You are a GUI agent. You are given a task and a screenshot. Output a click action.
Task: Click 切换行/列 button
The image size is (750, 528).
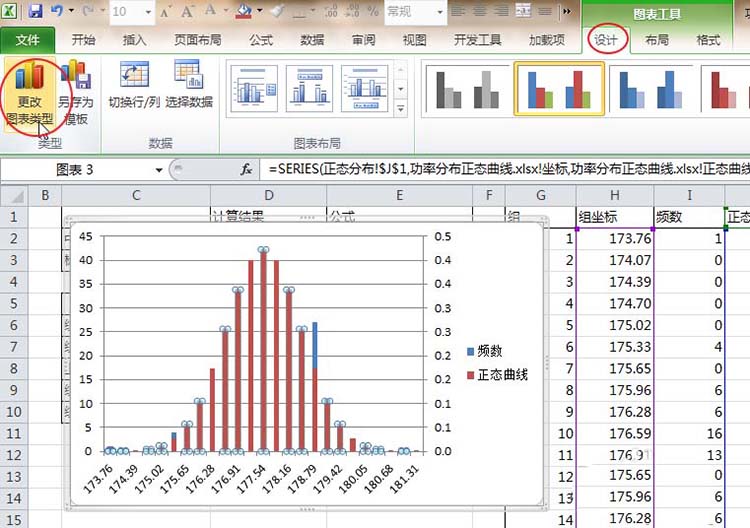[134, 84]
